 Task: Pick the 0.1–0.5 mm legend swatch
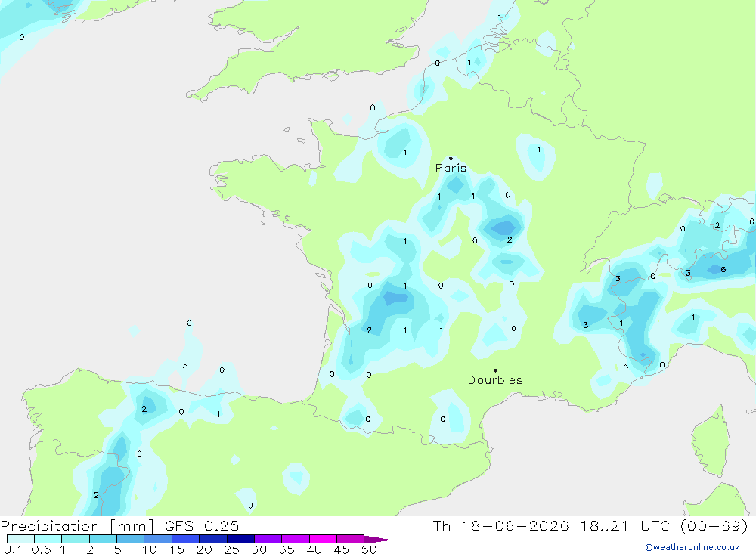tap(20, 539)
